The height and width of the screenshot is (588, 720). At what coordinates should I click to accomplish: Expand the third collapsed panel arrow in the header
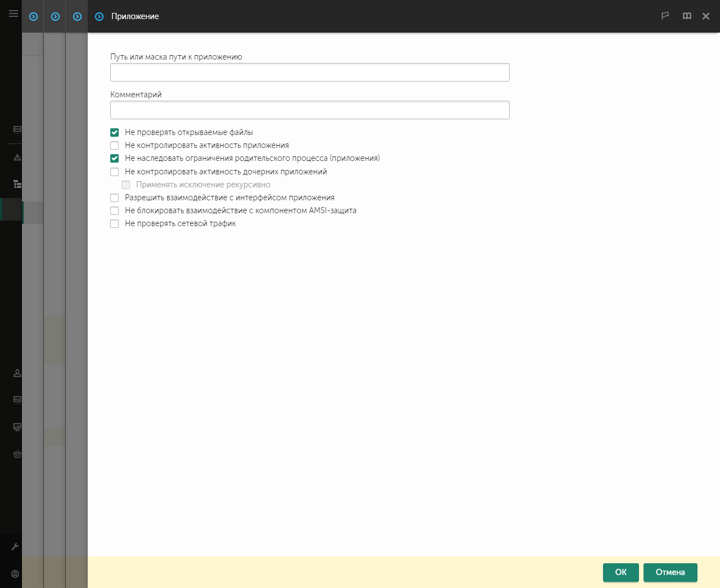77,17
